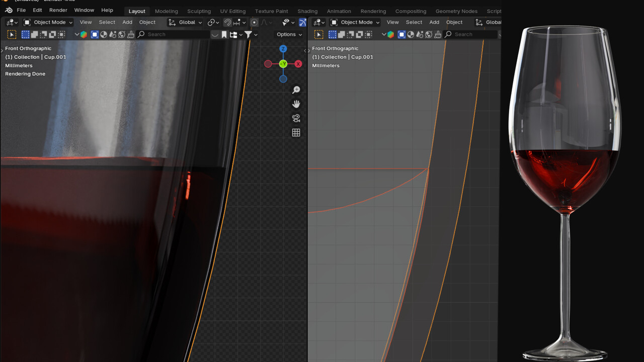Open Object Mode dropdown in right viewport

(x=355, y=22)
